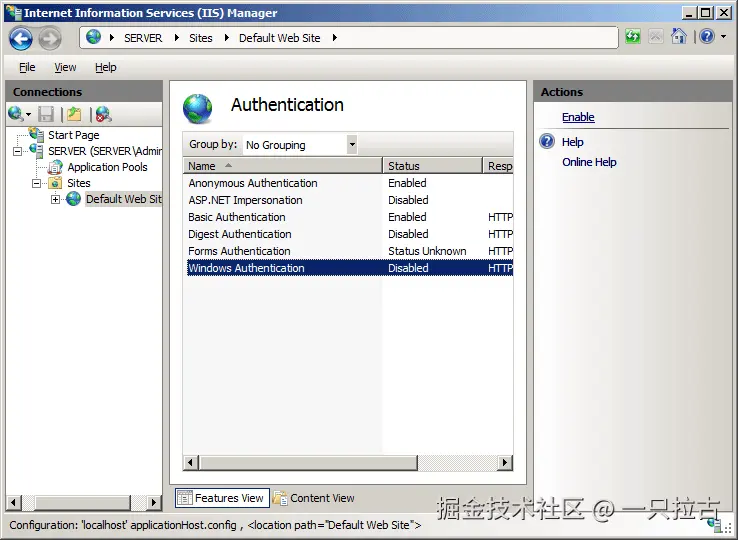Image resolution: width=738 pixels, height=540 pixels.
Task: Click Sites in the address breadcrumb
Action: click(201, 38)
